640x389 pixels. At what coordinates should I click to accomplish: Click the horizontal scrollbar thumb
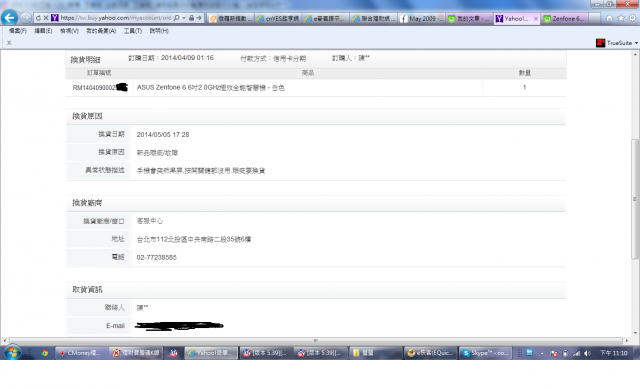pyautogui.click(x=316, y=340)
